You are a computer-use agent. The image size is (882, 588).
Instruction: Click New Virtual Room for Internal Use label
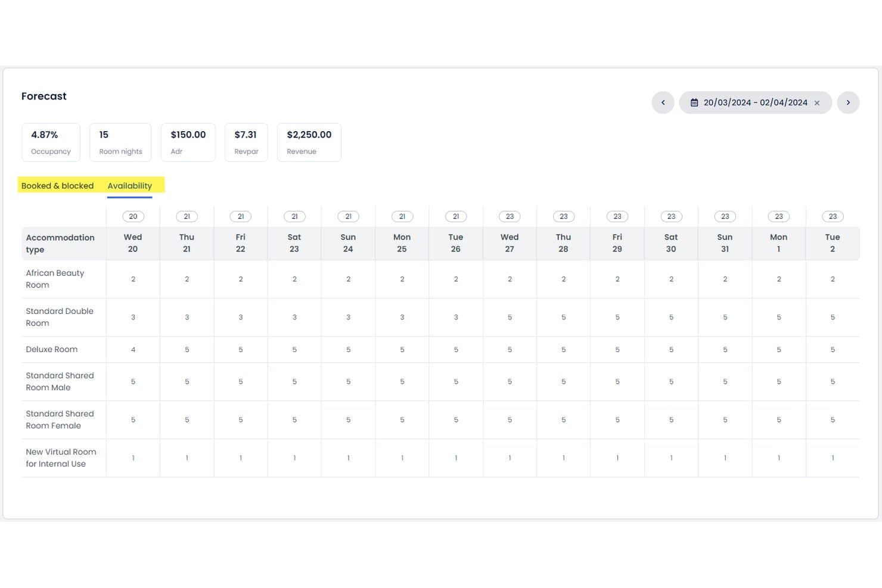point(61,458)
